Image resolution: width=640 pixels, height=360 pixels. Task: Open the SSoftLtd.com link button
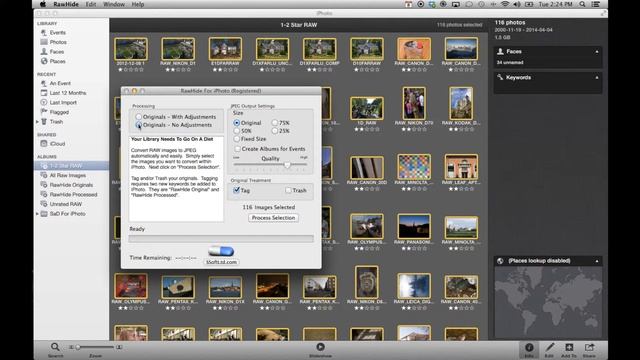[221, 262]
